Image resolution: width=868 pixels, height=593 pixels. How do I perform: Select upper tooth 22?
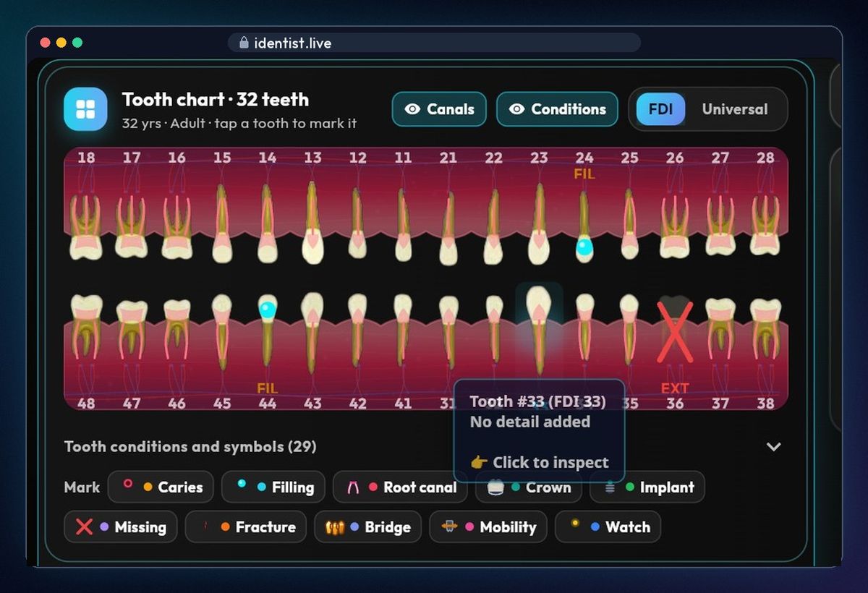tap(493, 226)
